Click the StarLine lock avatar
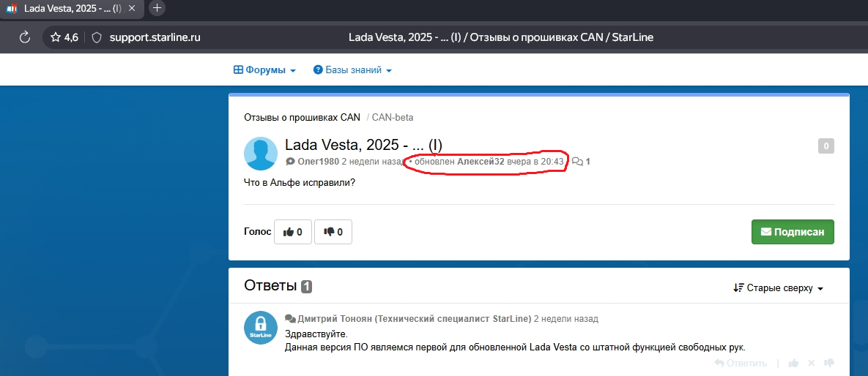868x376 pixels. (x=261, y=326)
